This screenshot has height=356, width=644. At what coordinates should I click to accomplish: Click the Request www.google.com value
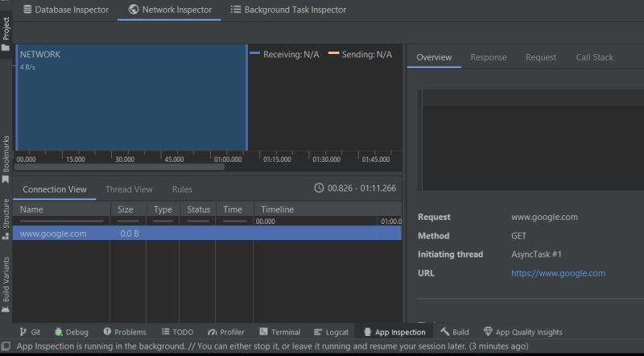(x=544, y=217)
